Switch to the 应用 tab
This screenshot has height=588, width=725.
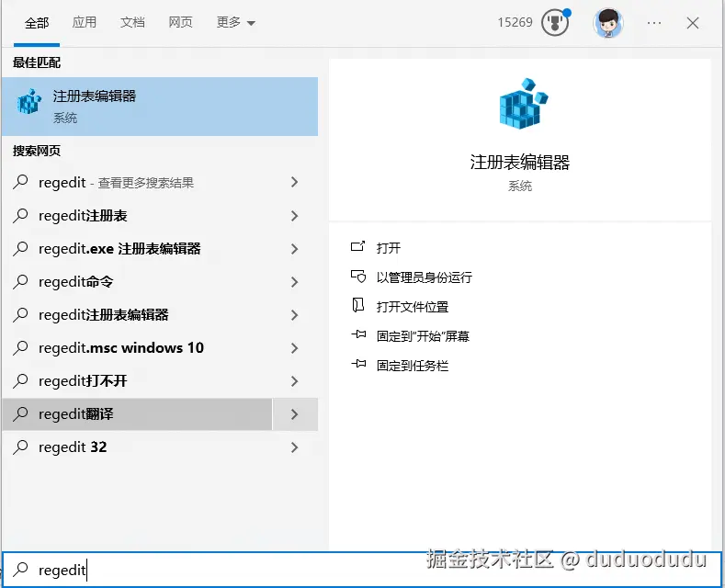pyautogui.click(x=85, y=22)
